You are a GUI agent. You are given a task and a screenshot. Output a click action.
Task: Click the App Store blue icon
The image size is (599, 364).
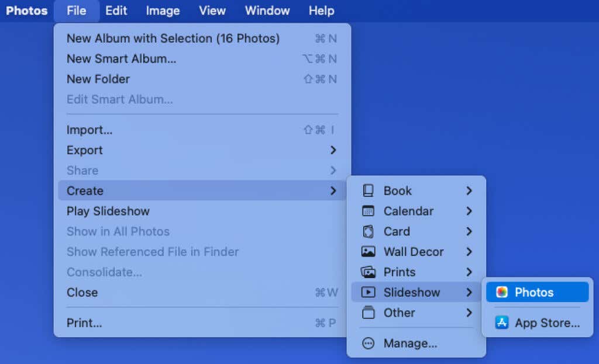[501, 323]
